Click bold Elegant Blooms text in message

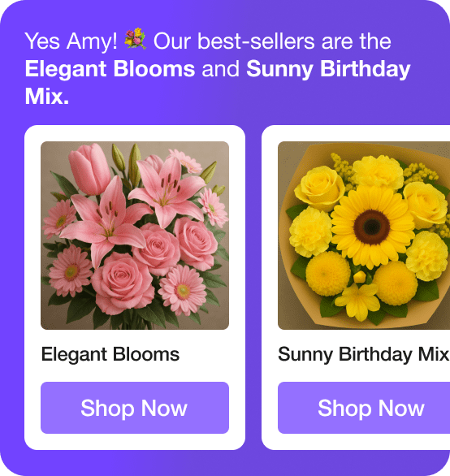click(x=110, y=70)
